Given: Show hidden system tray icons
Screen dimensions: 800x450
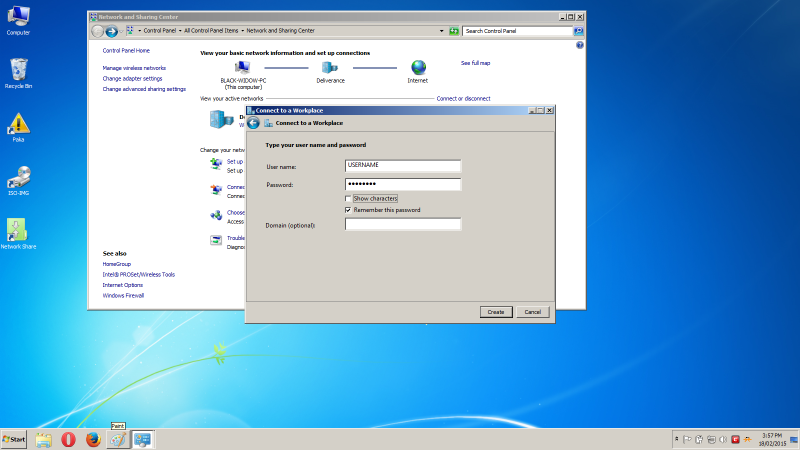Looking at the screenshot, I should (677, 439).
